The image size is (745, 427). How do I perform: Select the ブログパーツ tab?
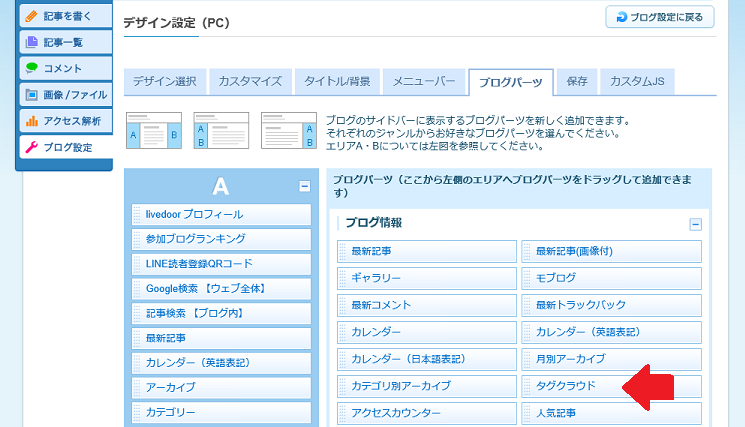[511, 82]
